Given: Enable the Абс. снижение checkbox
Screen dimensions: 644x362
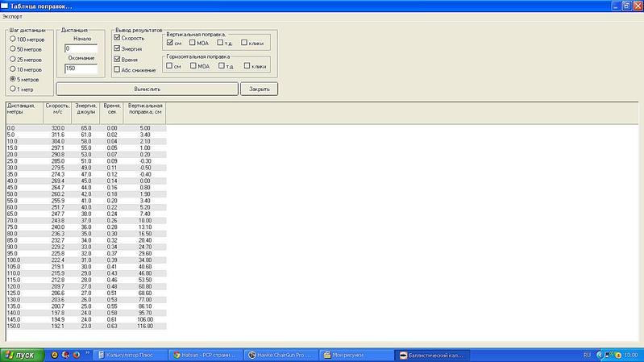Looking at the screenshot, I should click(117, 69).
